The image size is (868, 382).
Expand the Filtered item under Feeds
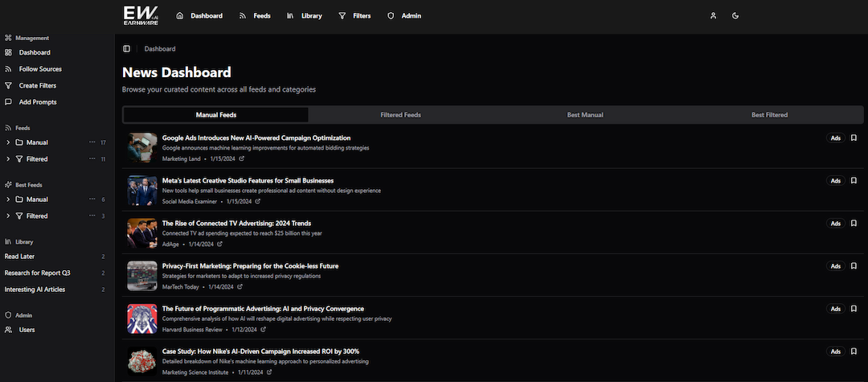(x=8, y=159)
